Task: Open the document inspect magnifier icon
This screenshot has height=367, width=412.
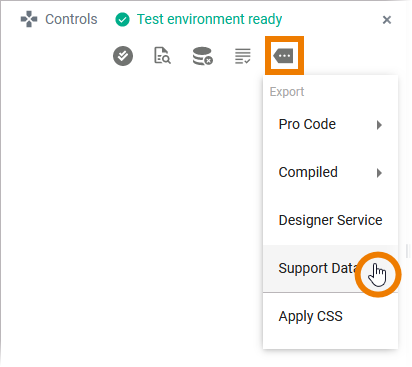Action: (162, 55)
